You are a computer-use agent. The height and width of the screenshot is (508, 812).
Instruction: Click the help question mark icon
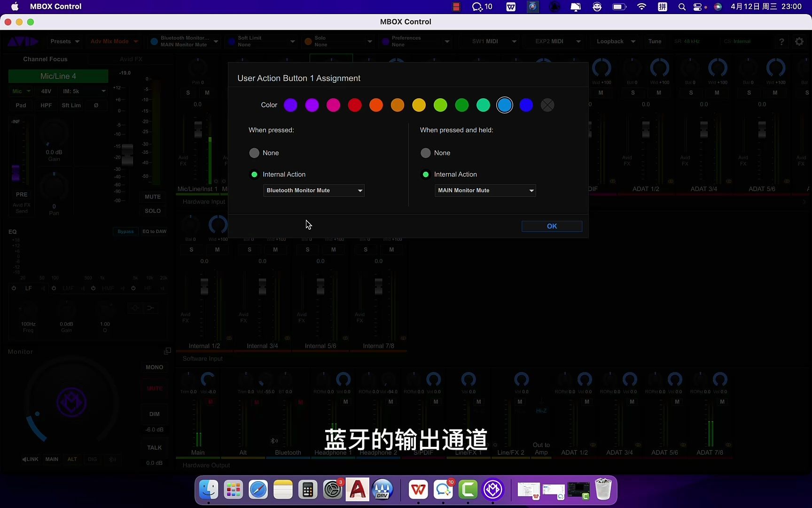point(781,41)
